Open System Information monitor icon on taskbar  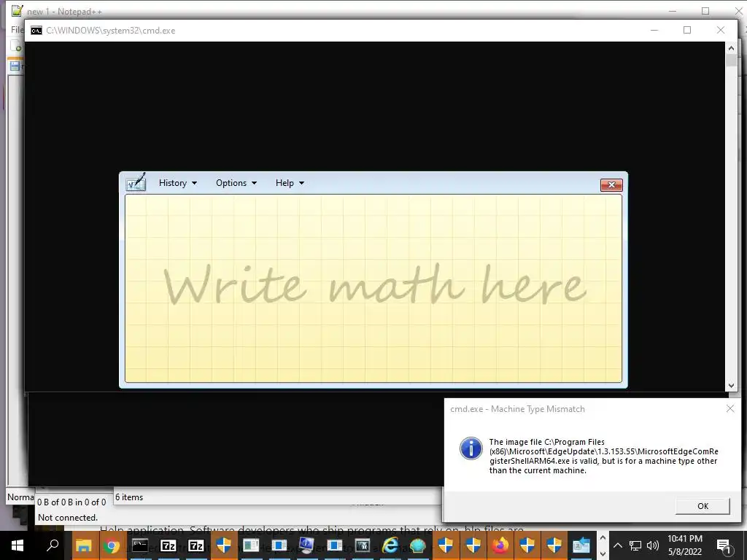pos(306,545)
